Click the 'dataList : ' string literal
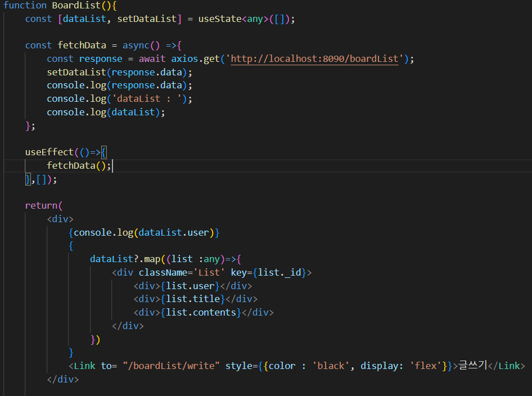Image resolution: width=532 pixels, height=396 pixels. [x=147, y=99]
